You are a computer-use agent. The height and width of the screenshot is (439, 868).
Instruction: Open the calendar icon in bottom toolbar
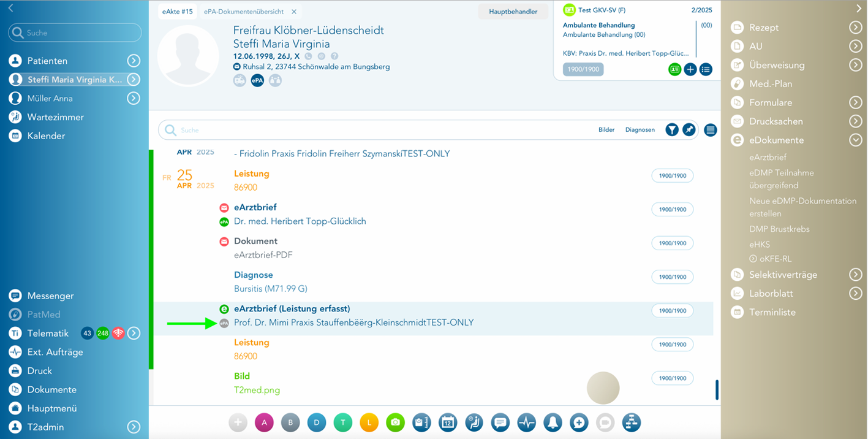[x=448, y=422]
